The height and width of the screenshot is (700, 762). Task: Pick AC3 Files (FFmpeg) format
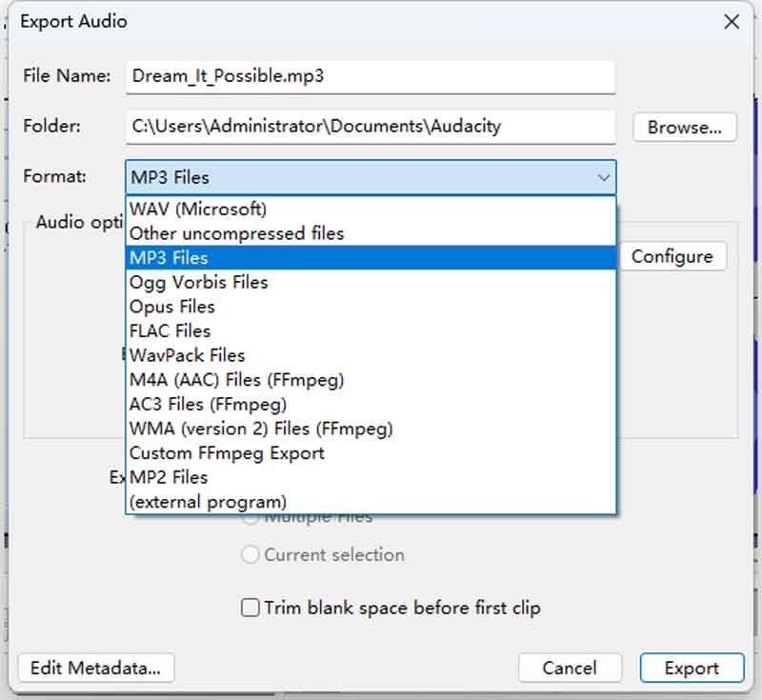(208, 405)
